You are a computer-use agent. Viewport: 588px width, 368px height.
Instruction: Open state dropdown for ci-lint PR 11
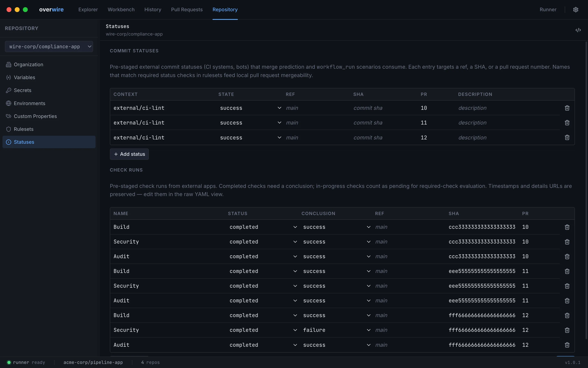[x=251, y=123]
